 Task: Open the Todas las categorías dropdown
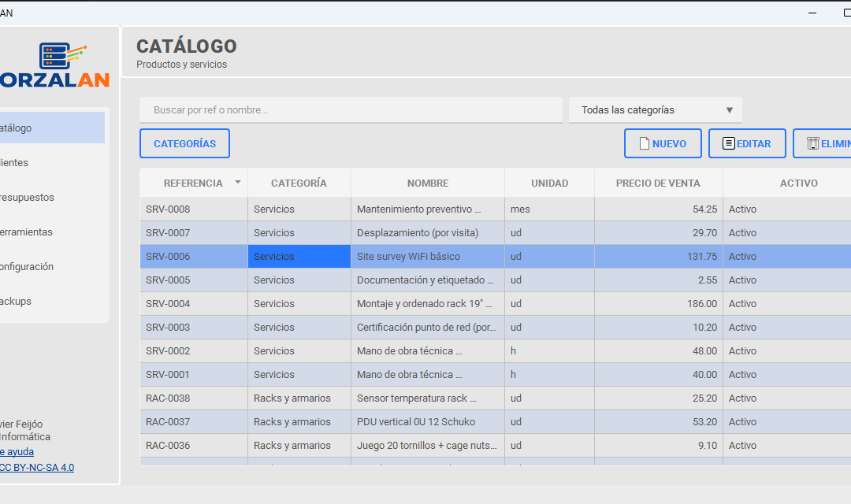[x=655, y=110]
